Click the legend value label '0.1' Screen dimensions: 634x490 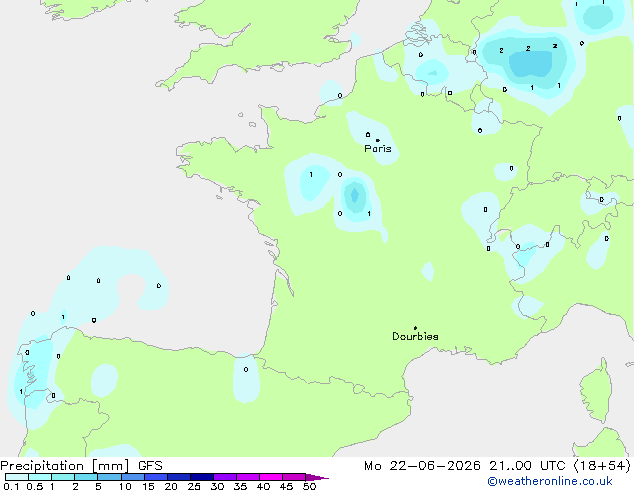pyautogui.click(x=11, y=486)
